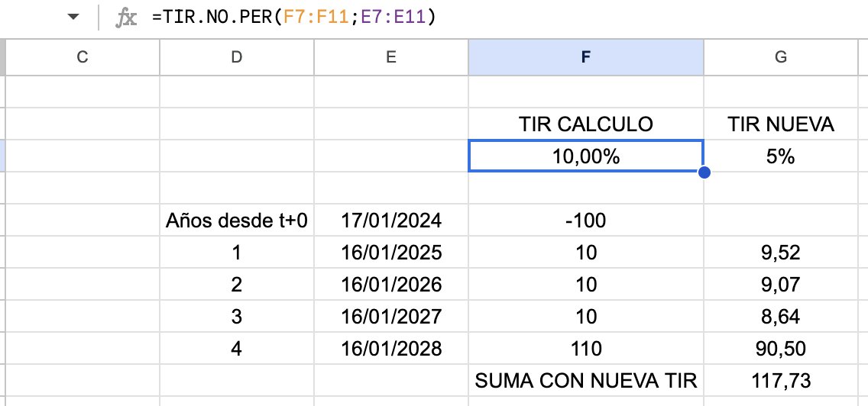Image resolution: width=868 pixels, height=406 pixels.
Task: Select the year 1 cell
Action: [x=236, y=253]
